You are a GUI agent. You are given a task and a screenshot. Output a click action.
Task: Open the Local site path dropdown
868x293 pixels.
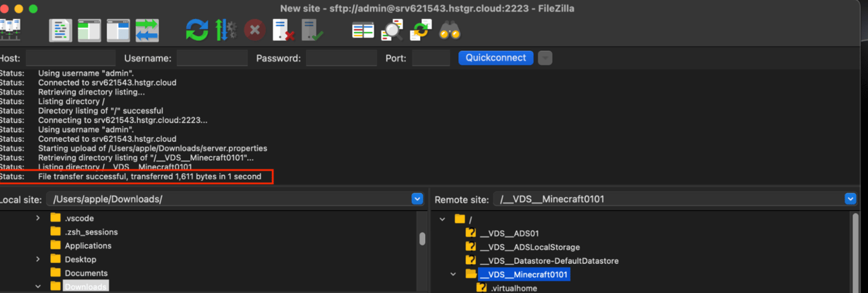tap(417, 199)
